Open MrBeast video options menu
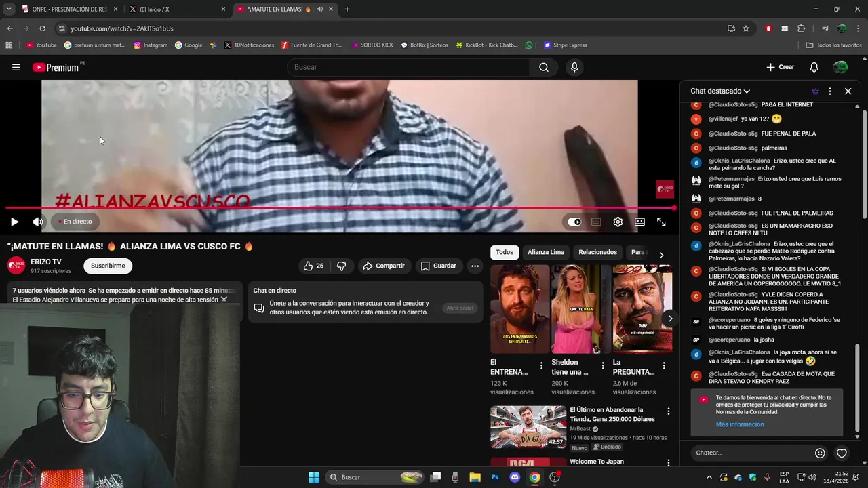Screen dimensions: 868x488 668,411
